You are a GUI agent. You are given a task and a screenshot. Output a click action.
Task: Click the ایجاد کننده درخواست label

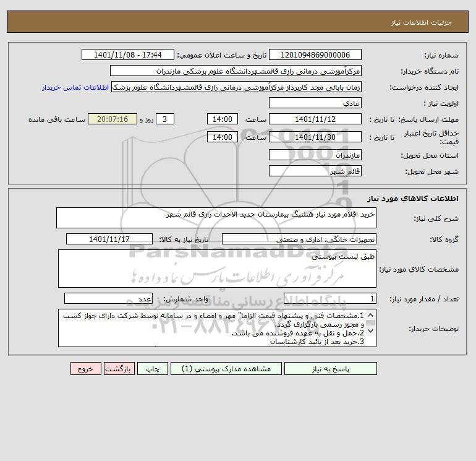pos(424,87)
